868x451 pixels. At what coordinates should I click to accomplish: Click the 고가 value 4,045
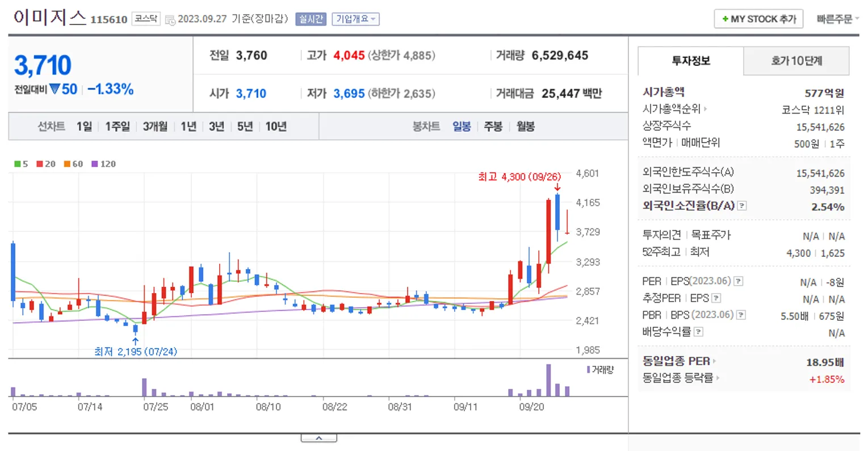pyautogui.click(x=349, y=56)
